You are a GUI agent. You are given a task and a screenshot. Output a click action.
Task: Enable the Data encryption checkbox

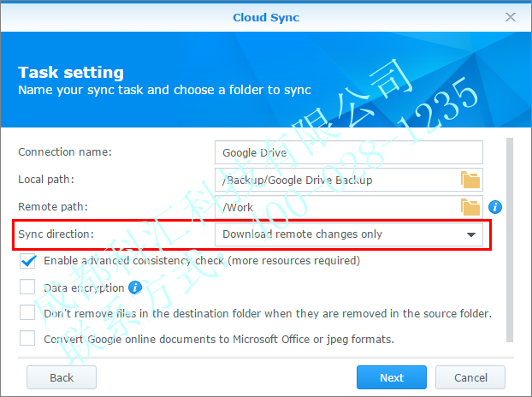click(x=28, y=287)
